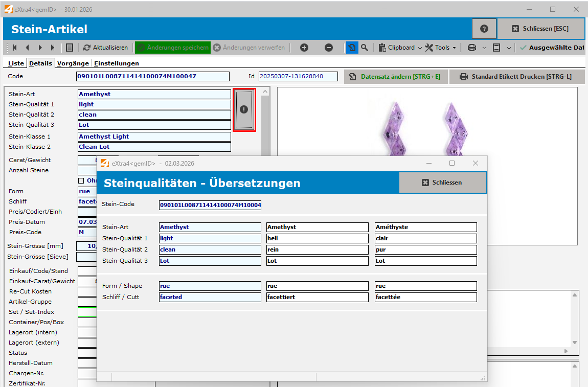This screenshot has height=387, width=588.
Task: Navigate to the first record
Action: point(15,47)
